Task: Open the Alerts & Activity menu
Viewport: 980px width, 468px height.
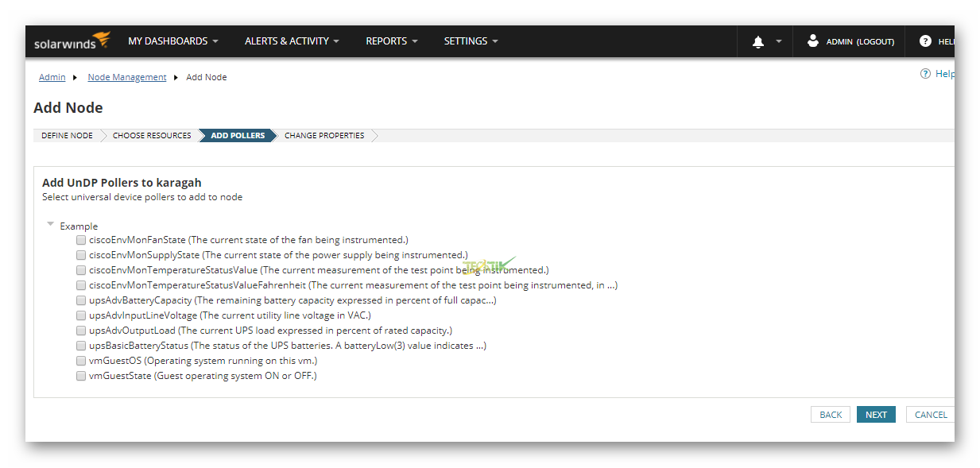Action: point(292,41)
